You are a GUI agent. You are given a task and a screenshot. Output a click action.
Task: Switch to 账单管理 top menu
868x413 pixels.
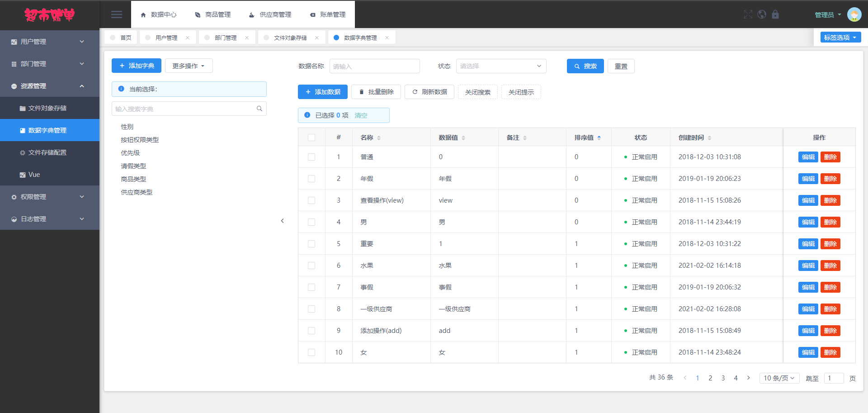click(328, 14)
